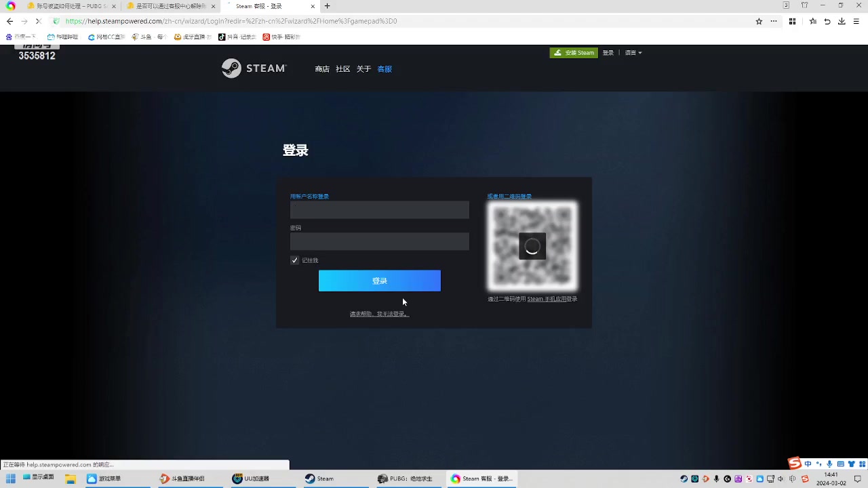Click the Steam tray icon
This screenshot has width=868, height=488.
click(x=684, y=479)
